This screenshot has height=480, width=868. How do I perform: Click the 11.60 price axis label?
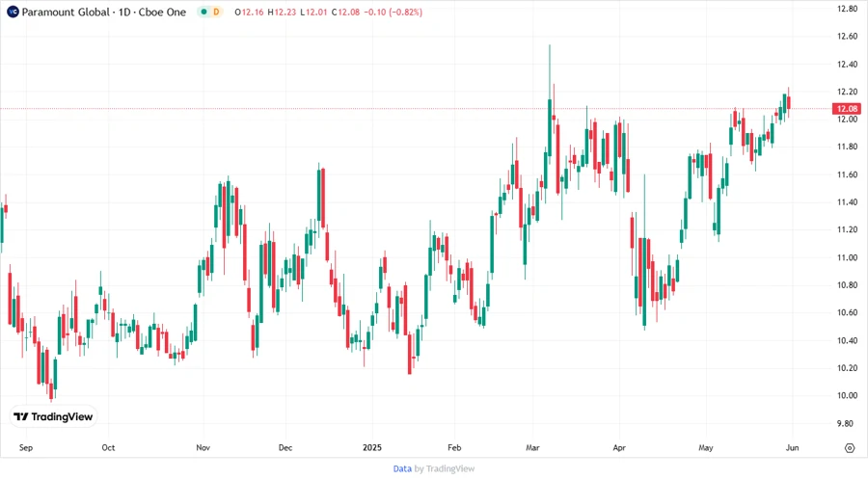pyautogui.click(x=847, y=174)
